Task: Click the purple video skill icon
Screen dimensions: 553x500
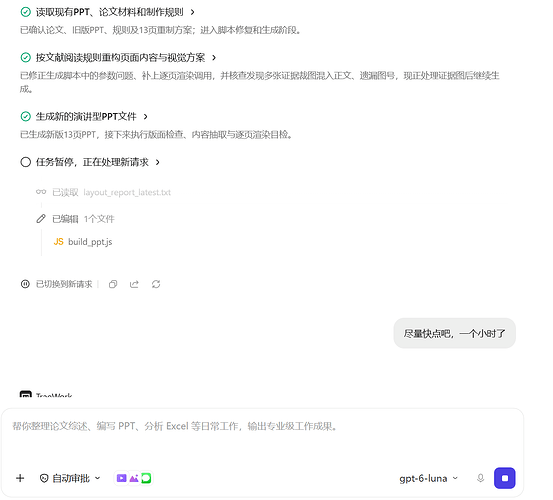Action: click(x=121, y=478)
